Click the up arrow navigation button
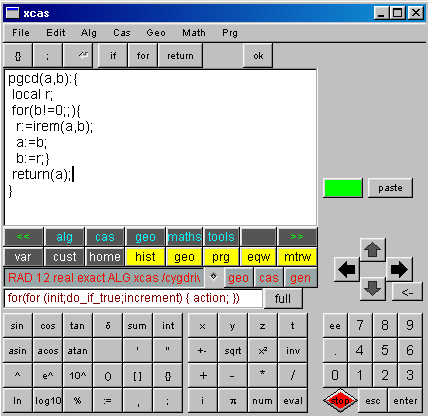Viewport: 428px width, 416px height. [372, 250]
